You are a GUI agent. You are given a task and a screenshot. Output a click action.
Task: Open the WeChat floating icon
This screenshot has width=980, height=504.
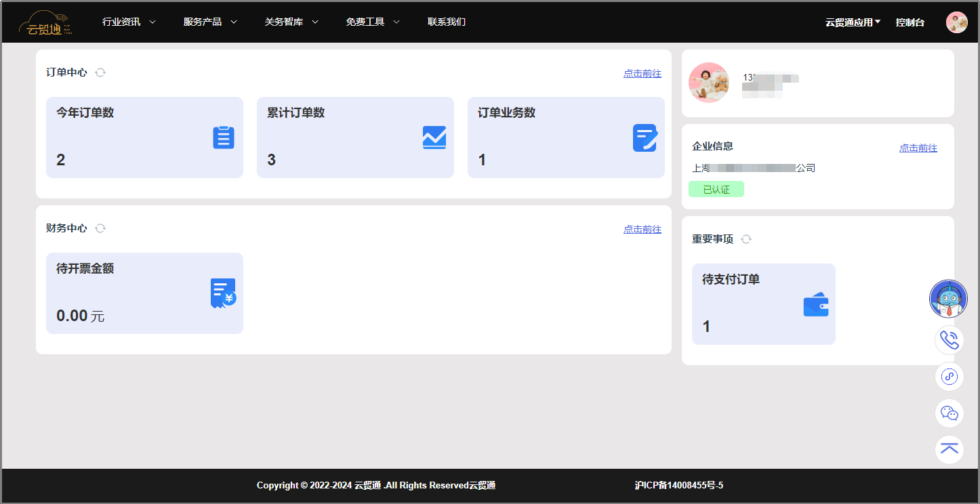coord(950,413)
